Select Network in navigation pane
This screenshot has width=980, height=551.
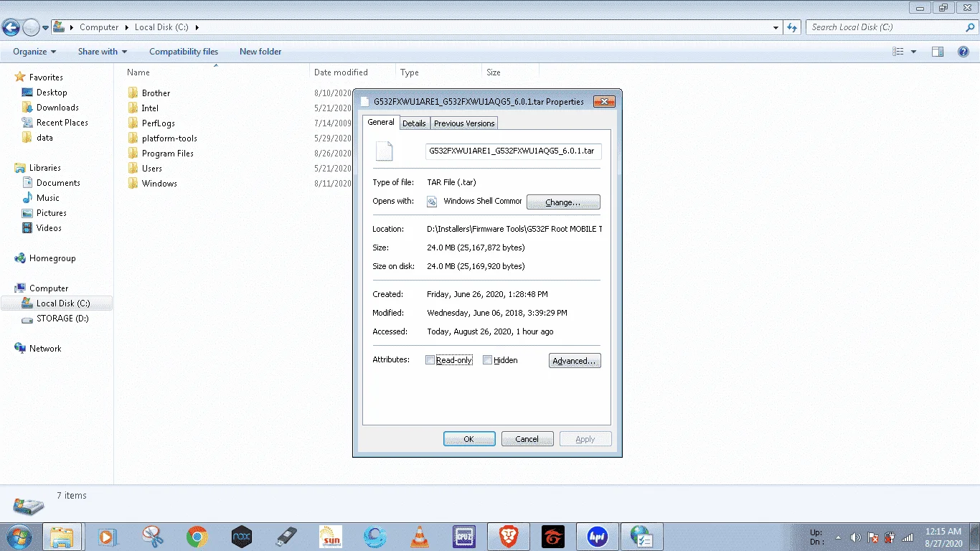(x=45, y=349)
